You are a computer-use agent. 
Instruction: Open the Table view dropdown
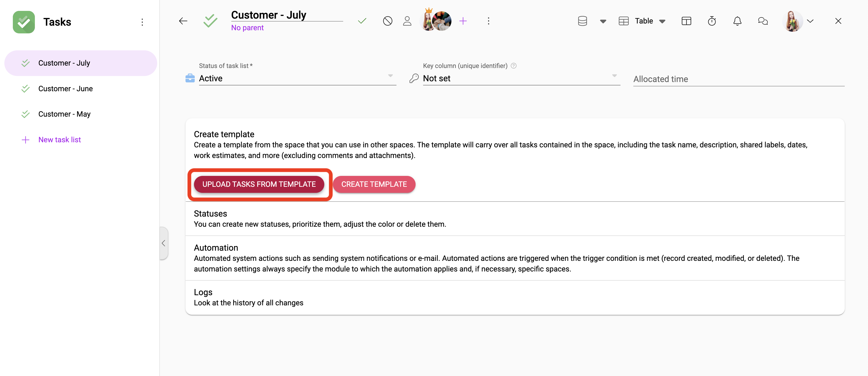click(650, 21)
